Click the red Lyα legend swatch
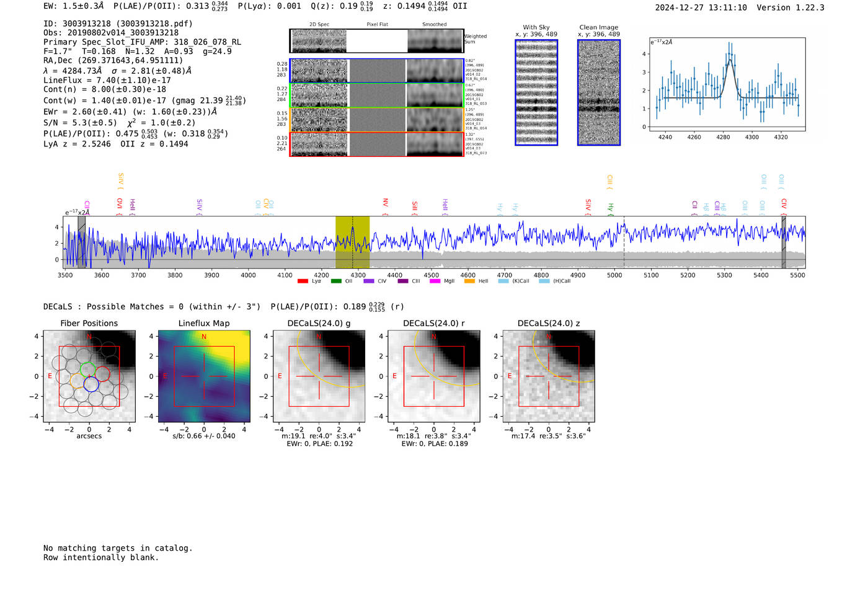 coord(303,281)
